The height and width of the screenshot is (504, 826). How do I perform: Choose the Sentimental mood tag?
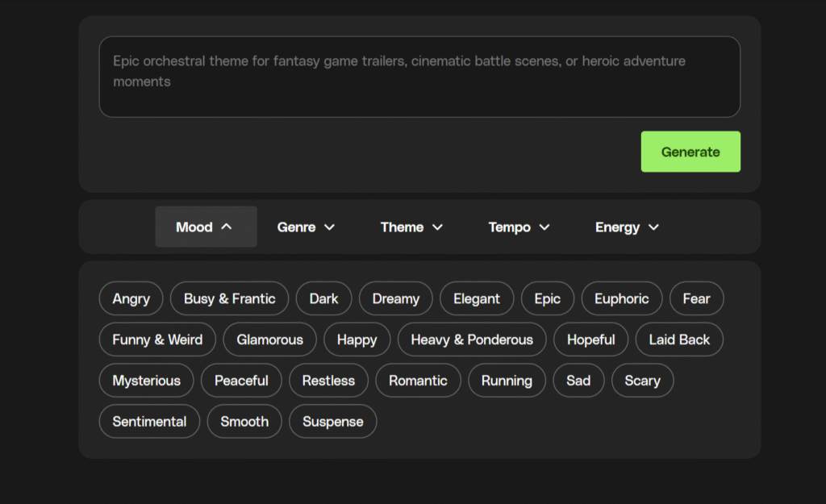coord(149,422)
